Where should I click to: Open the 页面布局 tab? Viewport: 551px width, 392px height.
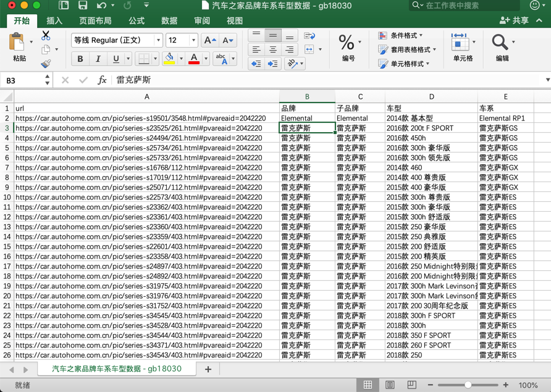(x=95, y=21)
